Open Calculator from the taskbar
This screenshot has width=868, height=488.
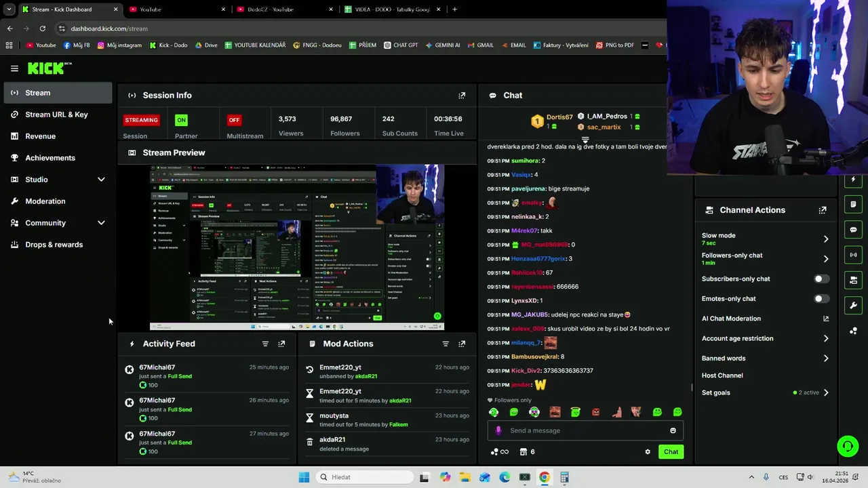pos(564,477)
